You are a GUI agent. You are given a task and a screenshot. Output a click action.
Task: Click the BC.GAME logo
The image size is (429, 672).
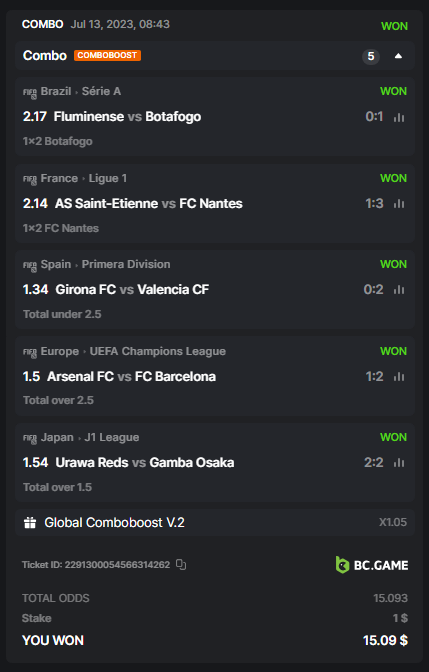pos(372,565)
